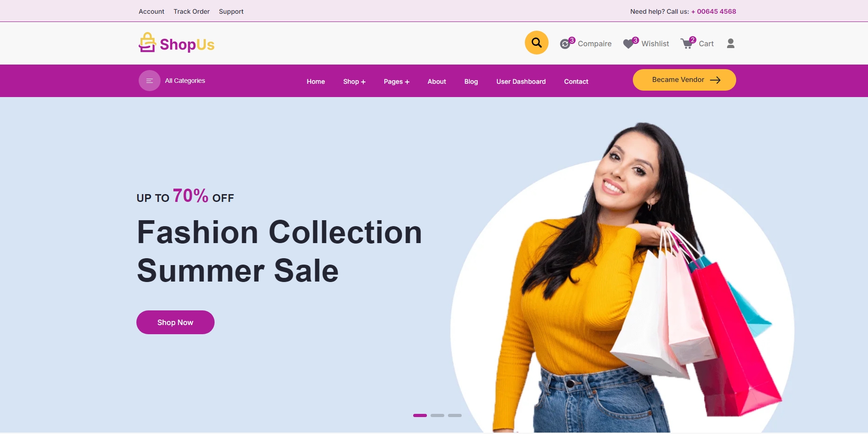Open All Categories hamburger menu icon
Screen dimensions: 868x434
pos(150,81)
